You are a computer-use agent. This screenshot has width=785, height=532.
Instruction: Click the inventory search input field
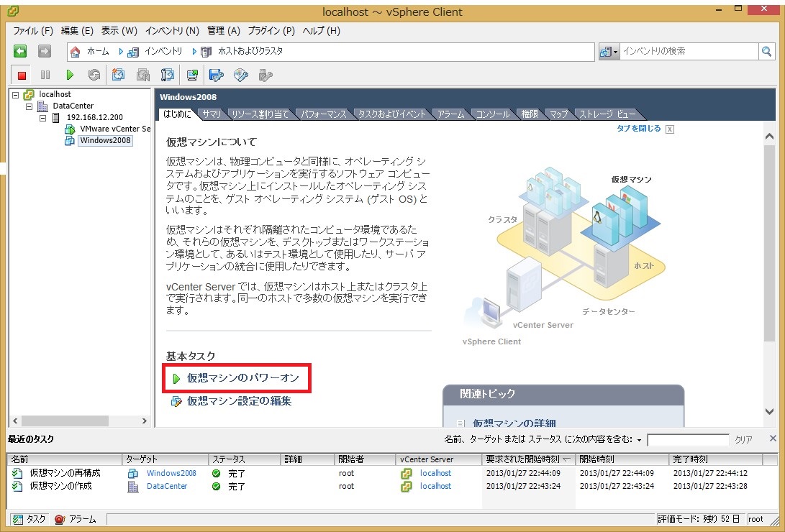click(x=689, y=51)
